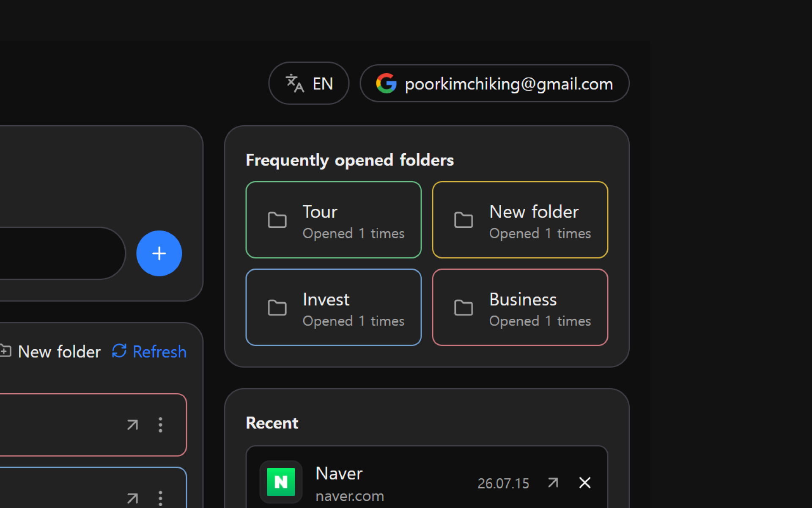Open the EN language selector

[x=309, y=83]
